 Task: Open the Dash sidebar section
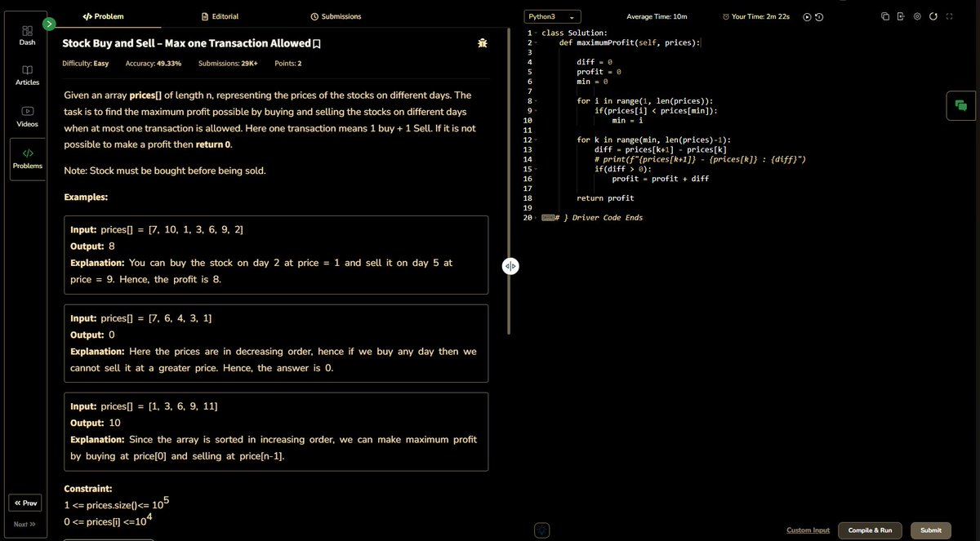tap(27, 35)
